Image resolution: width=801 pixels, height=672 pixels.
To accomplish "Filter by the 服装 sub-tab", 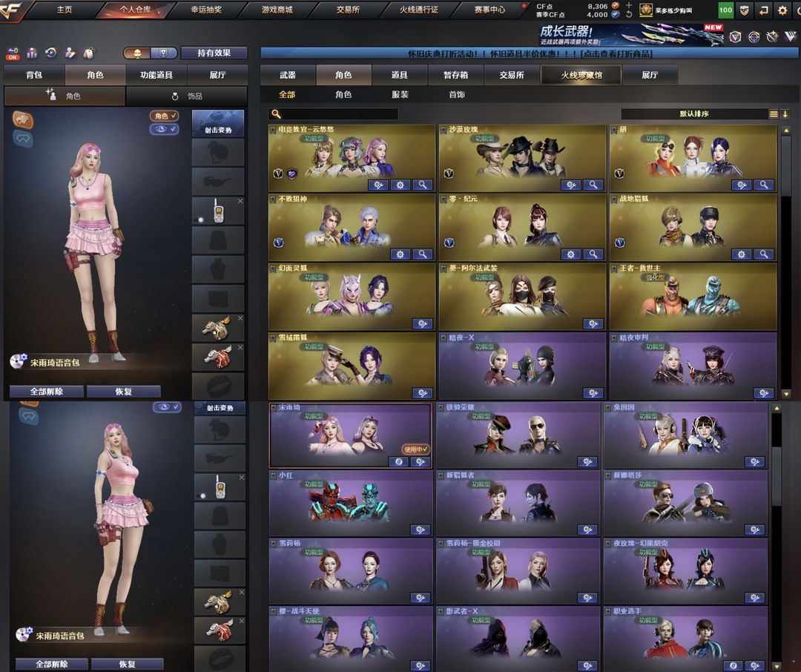I will pos(400,94).
